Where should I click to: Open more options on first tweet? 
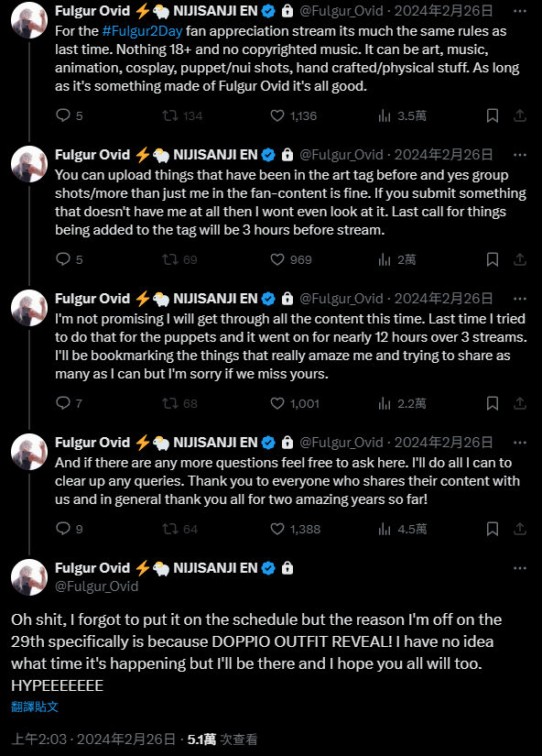520,11
